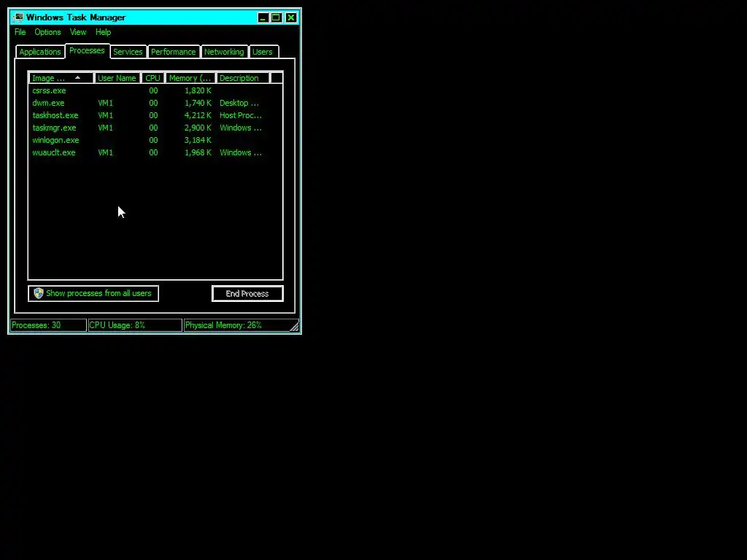This screenshot has width=747, height=560.
Task: Open the Options menu
Action: 47,32
